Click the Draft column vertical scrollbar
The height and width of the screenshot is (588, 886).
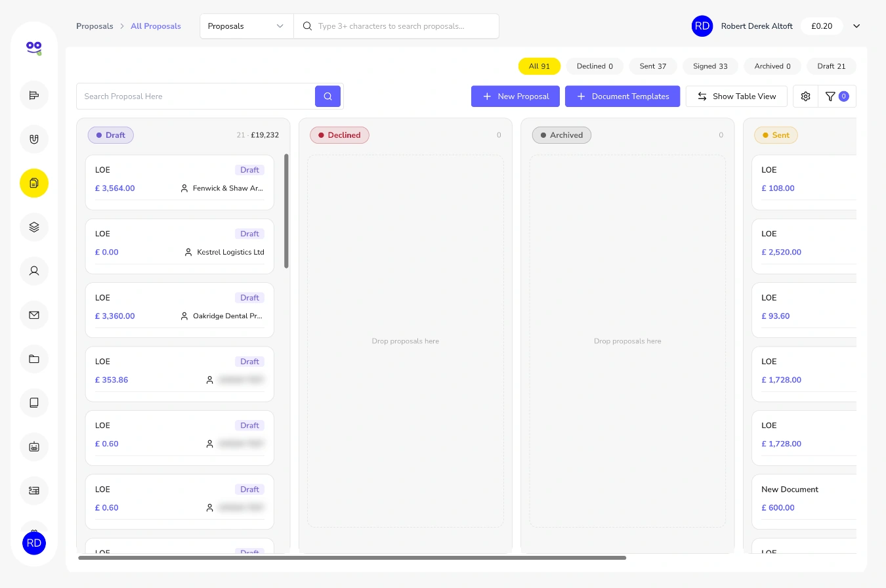286,211
